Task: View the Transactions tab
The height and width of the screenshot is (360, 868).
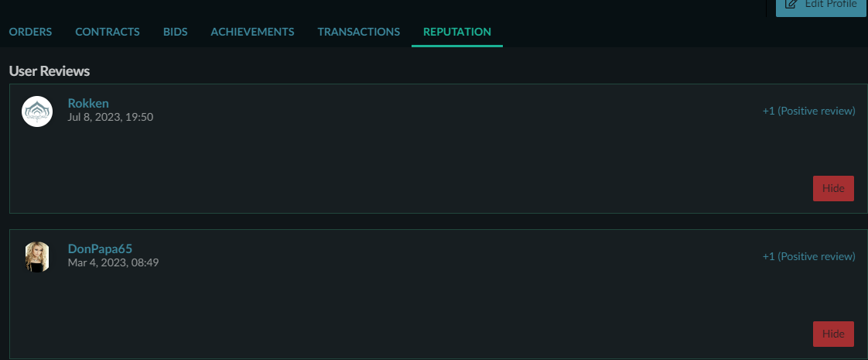Action: click(358, 32)
